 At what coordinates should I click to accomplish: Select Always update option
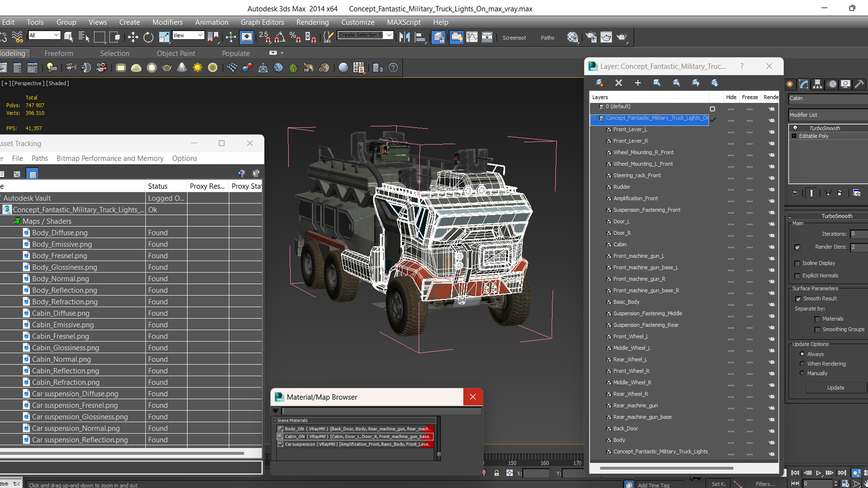802,354
